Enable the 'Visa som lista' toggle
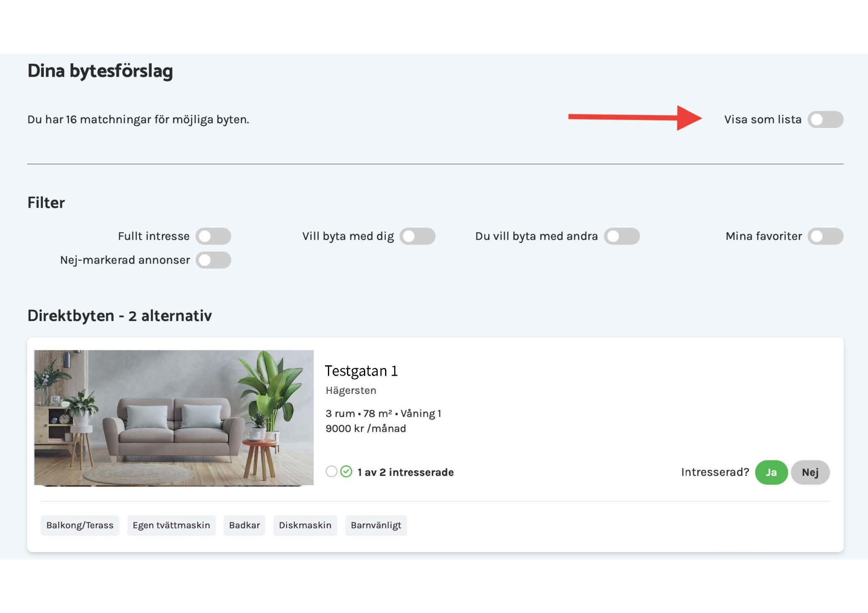868x613 pixels. [x=825, y=120]
